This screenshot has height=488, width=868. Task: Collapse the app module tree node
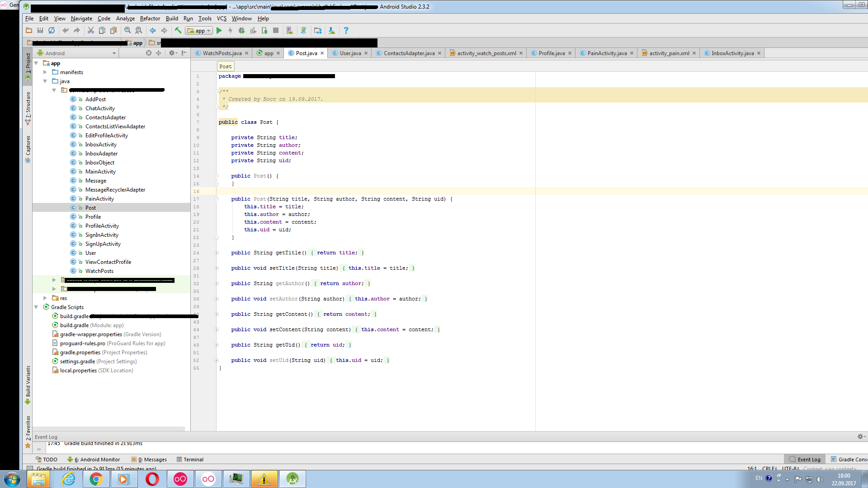tap(36, 63)
